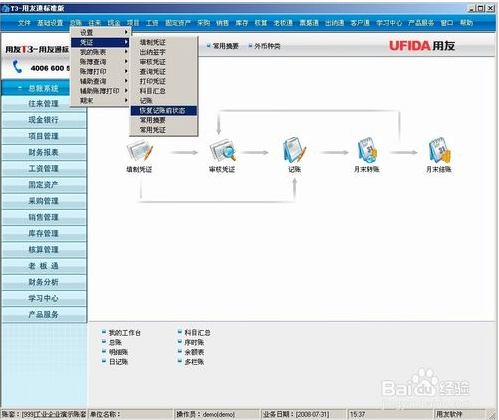Open the 工资管理 sidebar module
Image resolution: width=499 pixels, height=420 pixels.
pos(44,169)
